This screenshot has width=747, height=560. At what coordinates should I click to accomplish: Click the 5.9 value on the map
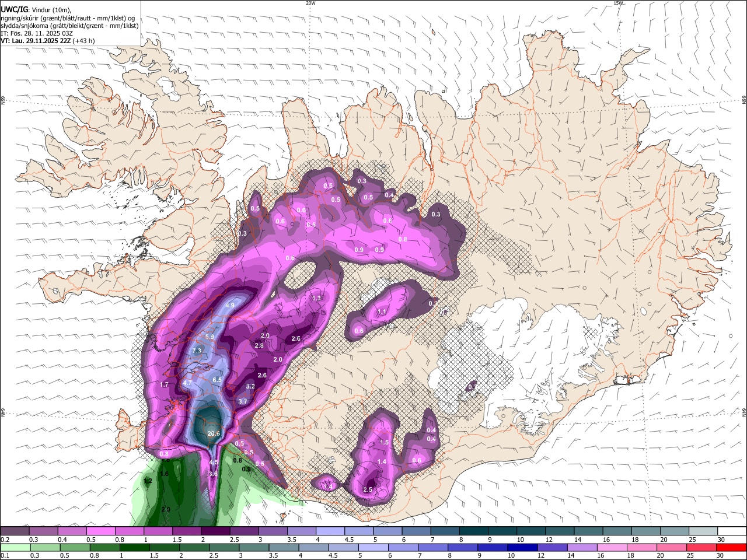(210, 337)
